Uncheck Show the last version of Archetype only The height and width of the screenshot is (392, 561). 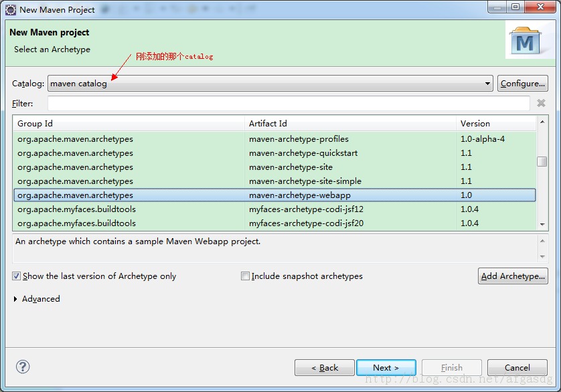pos(17,276)
